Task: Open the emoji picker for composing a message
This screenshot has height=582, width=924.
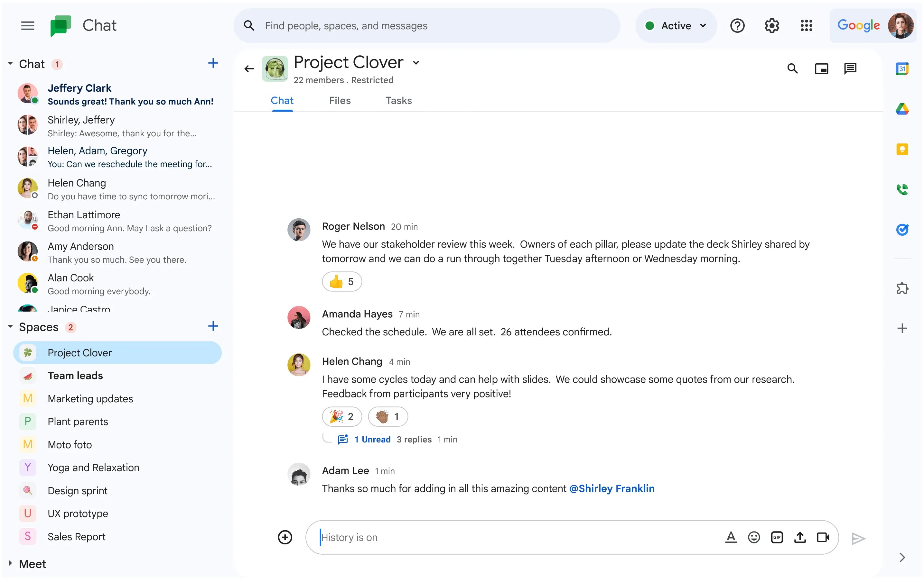Action: 754,537
